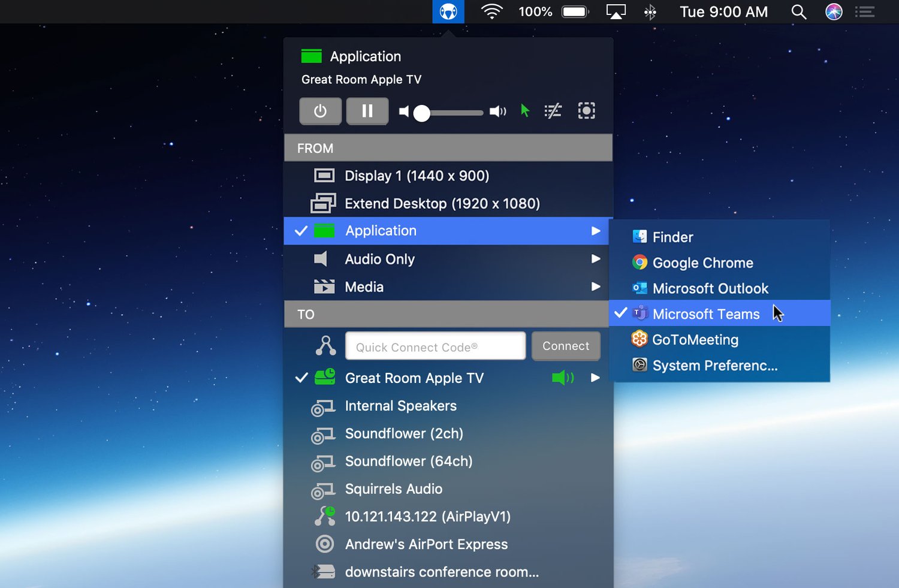The width and height of the screenshot is (899, 588).
Task: Toggle the Application source checkmark
Action: (x=301, y=231)
